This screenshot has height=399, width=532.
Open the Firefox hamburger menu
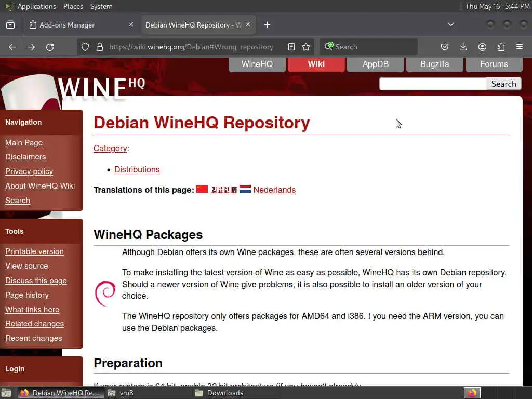point(520,47)
